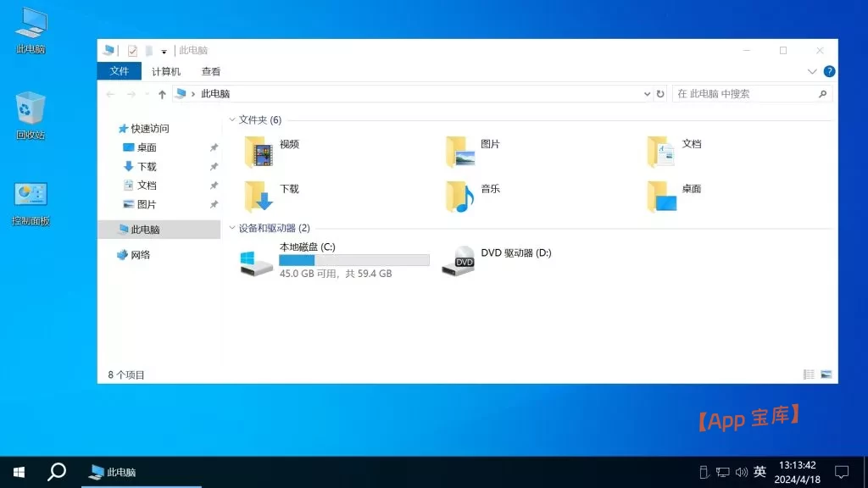Switch input language via 英 indicator

(760, 471)
